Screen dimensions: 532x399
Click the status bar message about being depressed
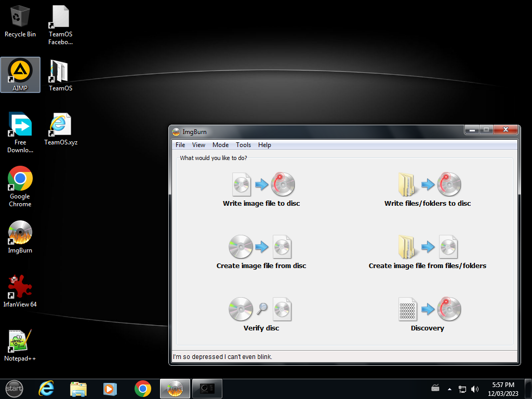click(222, 356)
